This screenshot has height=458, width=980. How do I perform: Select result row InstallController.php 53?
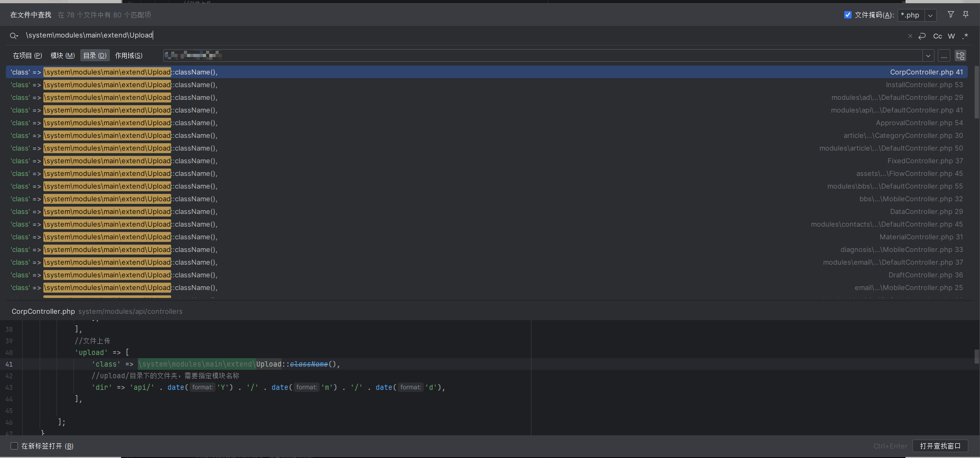pyautogui.click(x=487, y=85)
